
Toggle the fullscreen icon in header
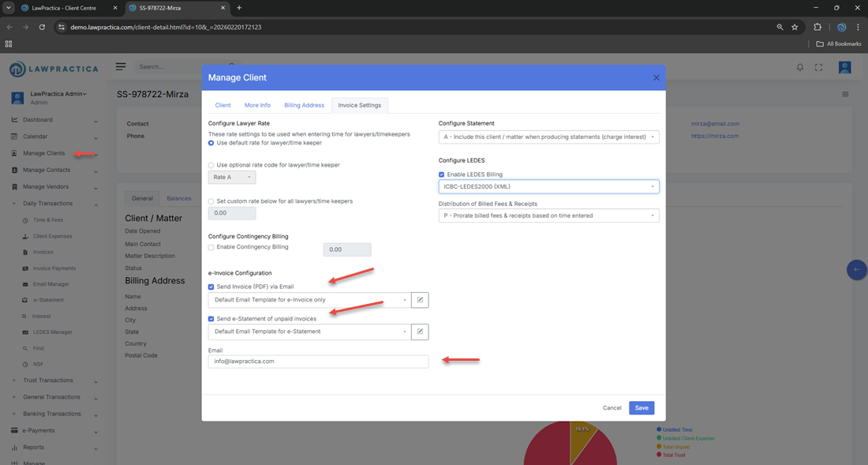(818, 68)
